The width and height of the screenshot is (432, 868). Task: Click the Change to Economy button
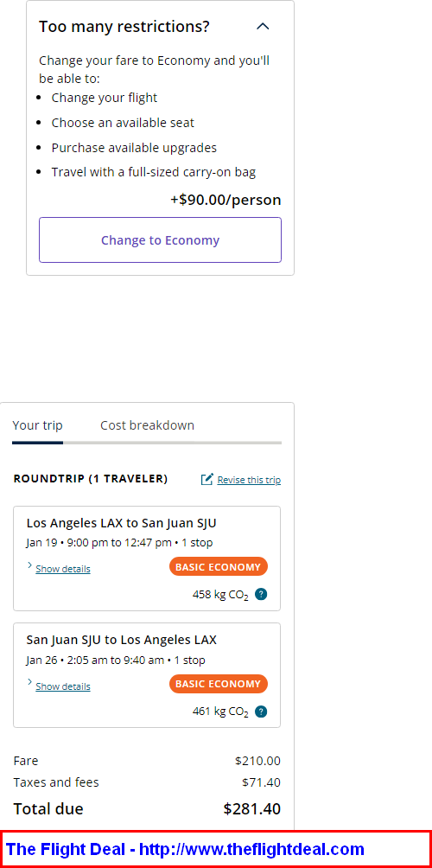click(161, 239)
